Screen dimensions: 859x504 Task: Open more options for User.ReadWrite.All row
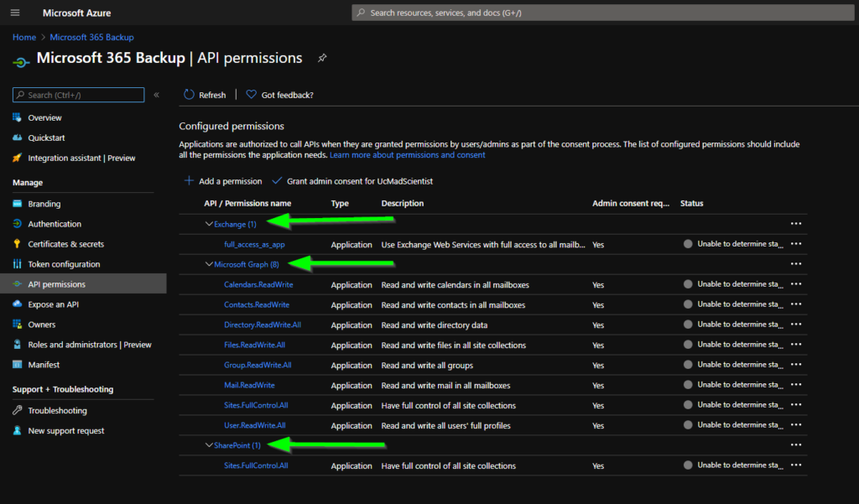(x=796, y=425)
